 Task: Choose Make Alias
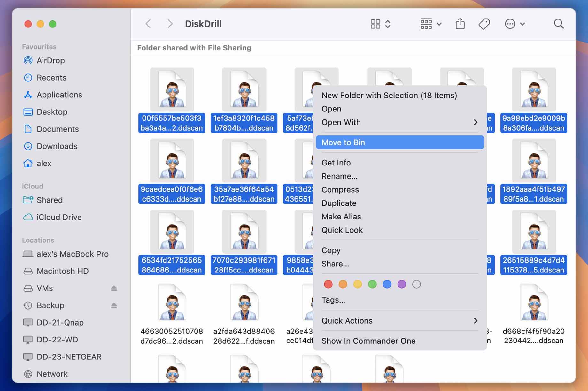pyautogui.click(x=399, y=217)
